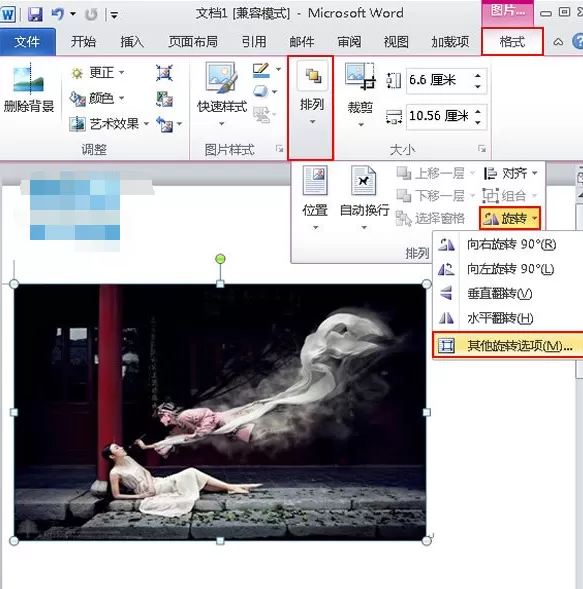
Task: Choose 向左旋转 90° menu item
Action: click(507, 269)
